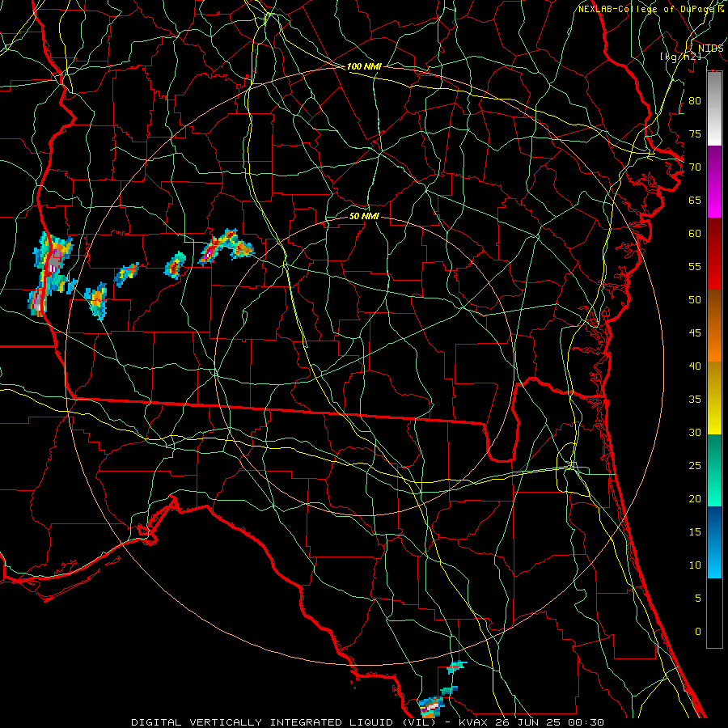This screenshot has width=728, height=728.
Task: Click the 25 value on the VIL scale
Action: click(695, 465)
